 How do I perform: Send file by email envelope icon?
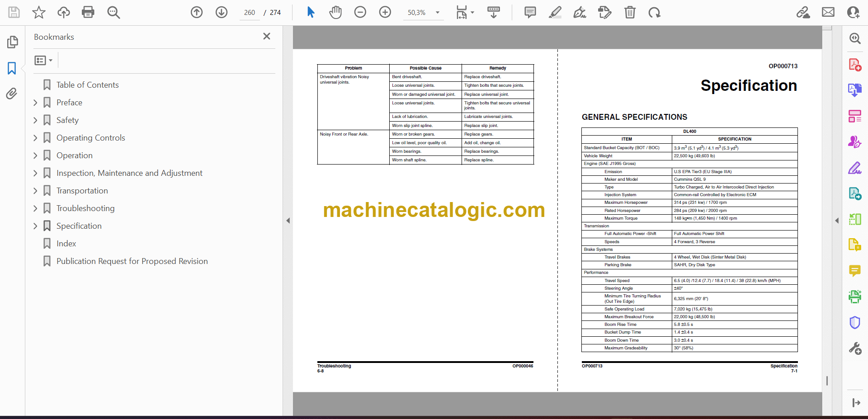click(x=828, y=12)
